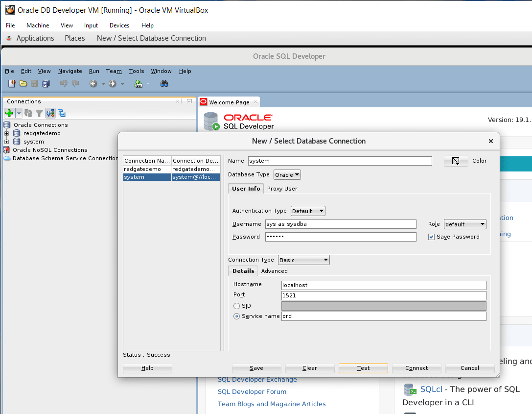Open the SQL Worksheet dropdown arrow

pyautogui.click(x=148, y=84)
